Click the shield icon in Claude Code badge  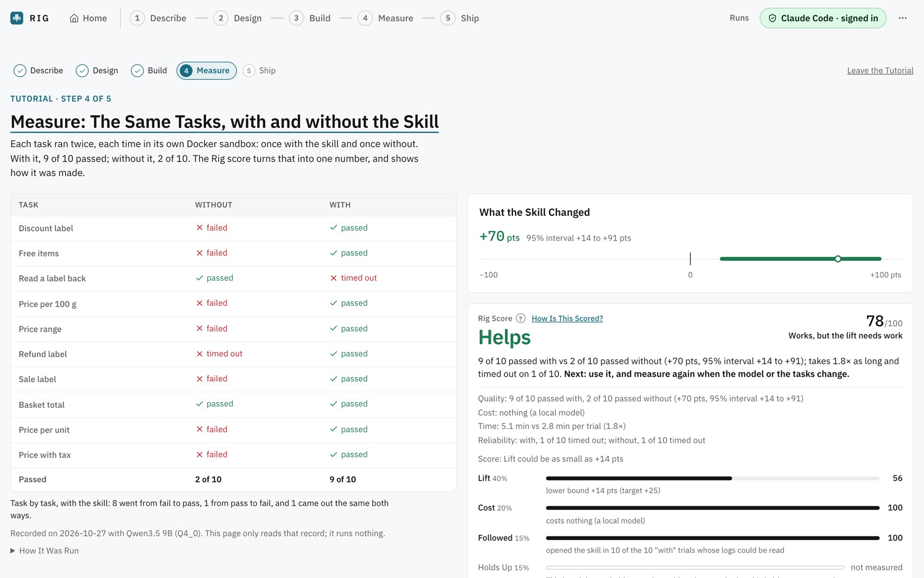pos(772,18)
